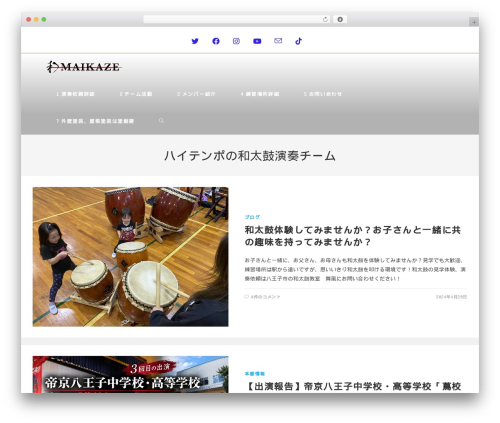Click the 2024年4月 post date
Viewport: 500px width, 423px height.
point(451,297)
